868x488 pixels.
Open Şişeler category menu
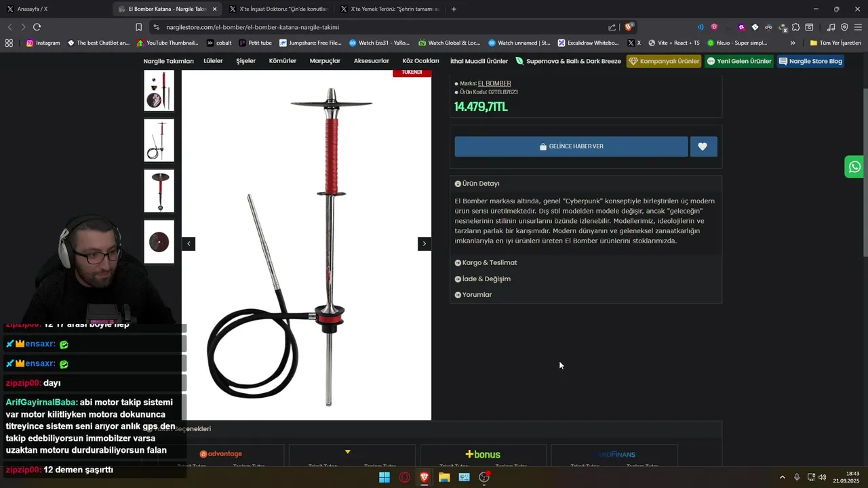pos(245,61)
